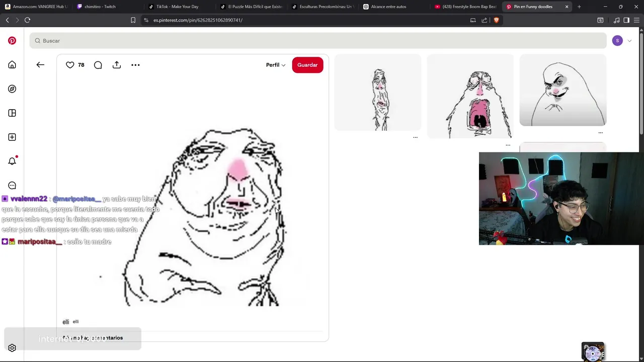Open the pin's three-dot more options
644x362 pixels.
(x=135, y=65)
